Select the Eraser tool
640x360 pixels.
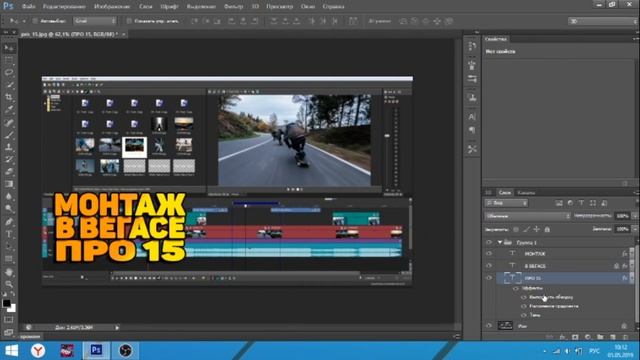click(x=9, y=171)
